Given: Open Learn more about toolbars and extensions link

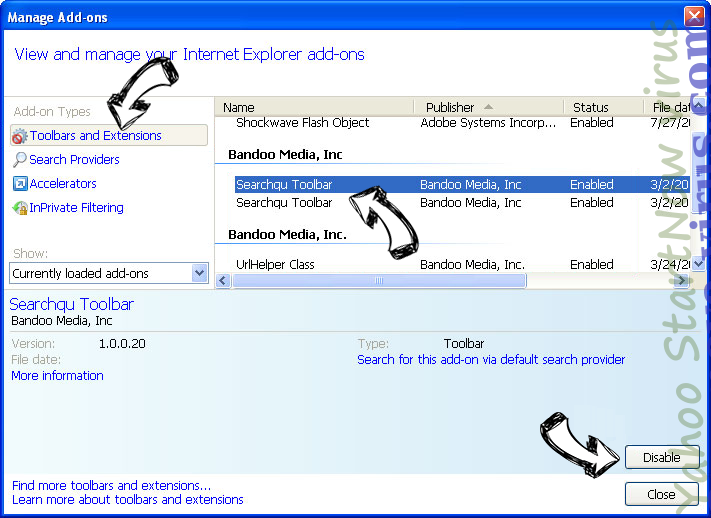Looking at the screenshot, I should 128,499.
